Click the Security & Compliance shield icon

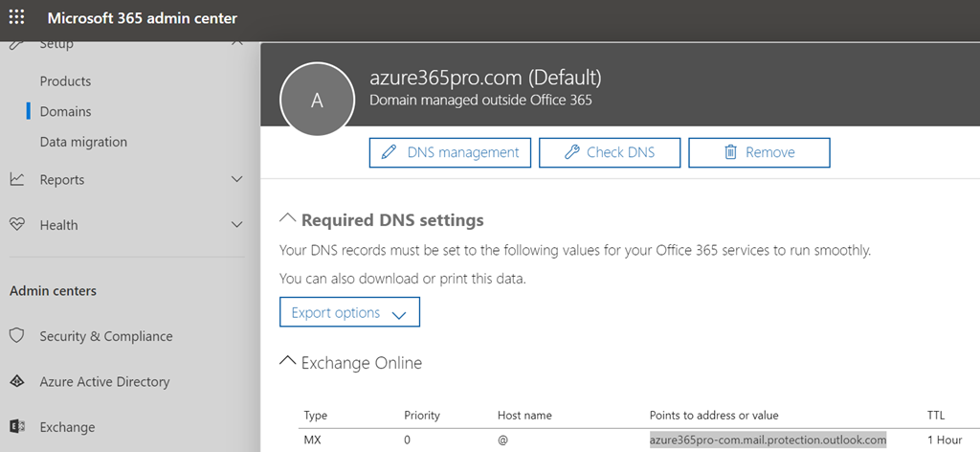[17, 336]
